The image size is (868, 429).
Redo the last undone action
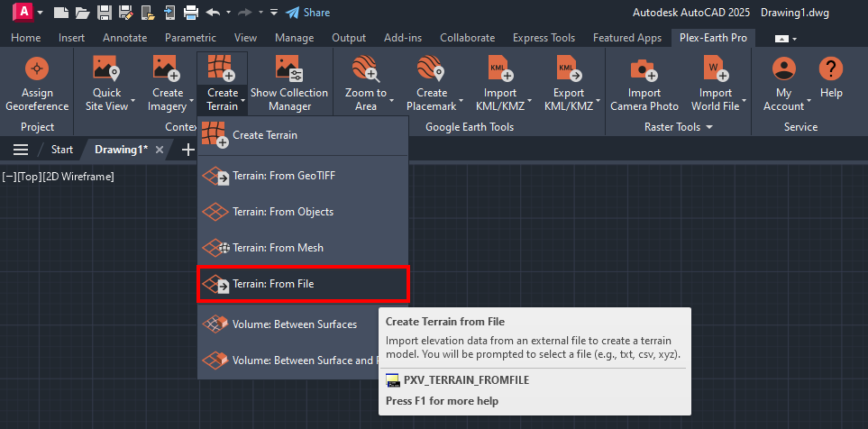coord(245,13)
